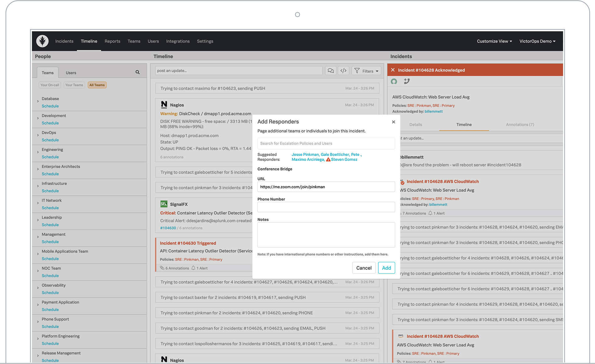
Task: Switch to the Timeline tab in incident panel
Action: tap(464, 124)
